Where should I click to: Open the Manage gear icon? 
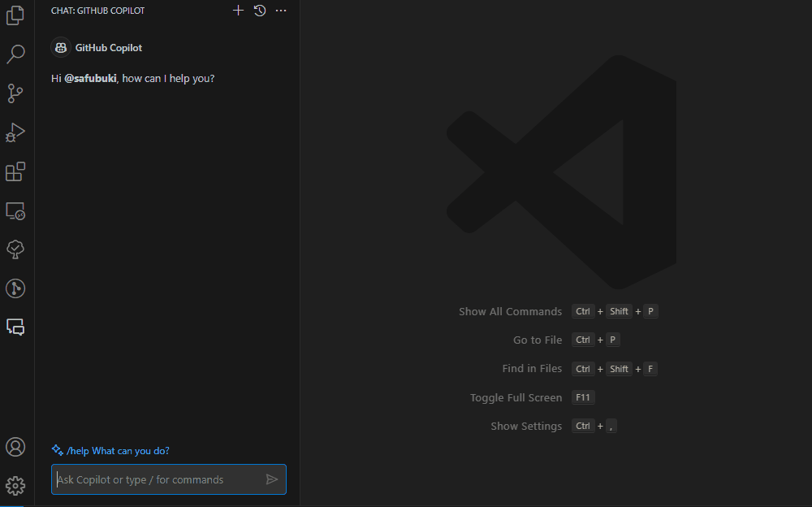pos(15,486)
